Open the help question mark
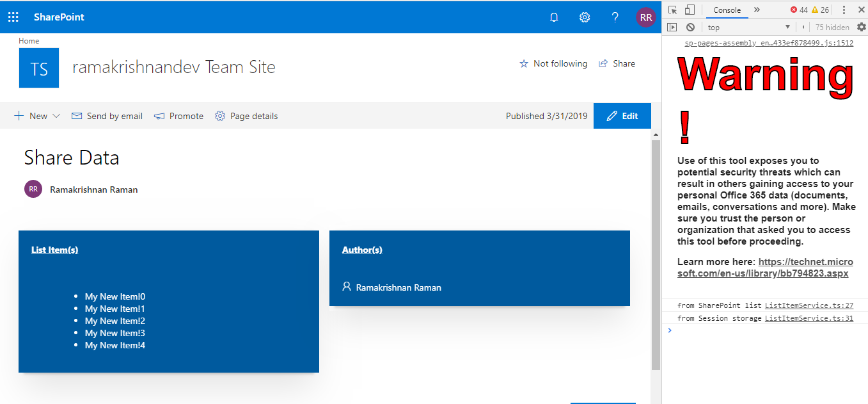 click(x=615, y=17)
